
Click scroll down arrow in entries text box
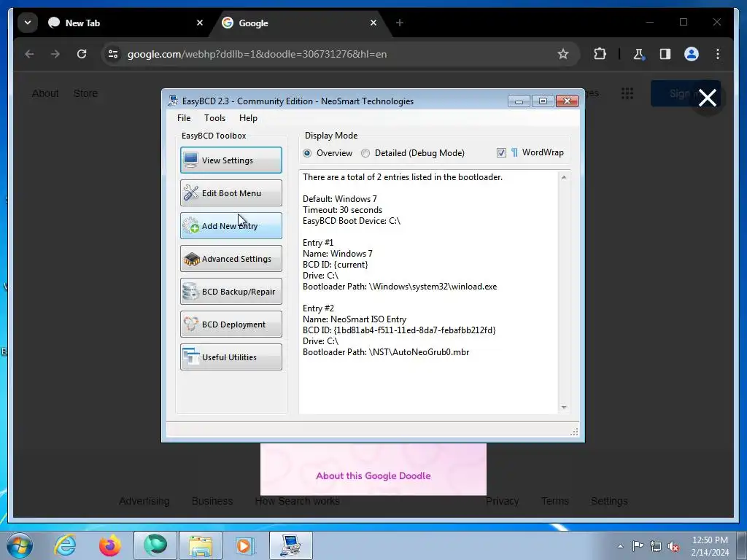(x=564, y=407)
